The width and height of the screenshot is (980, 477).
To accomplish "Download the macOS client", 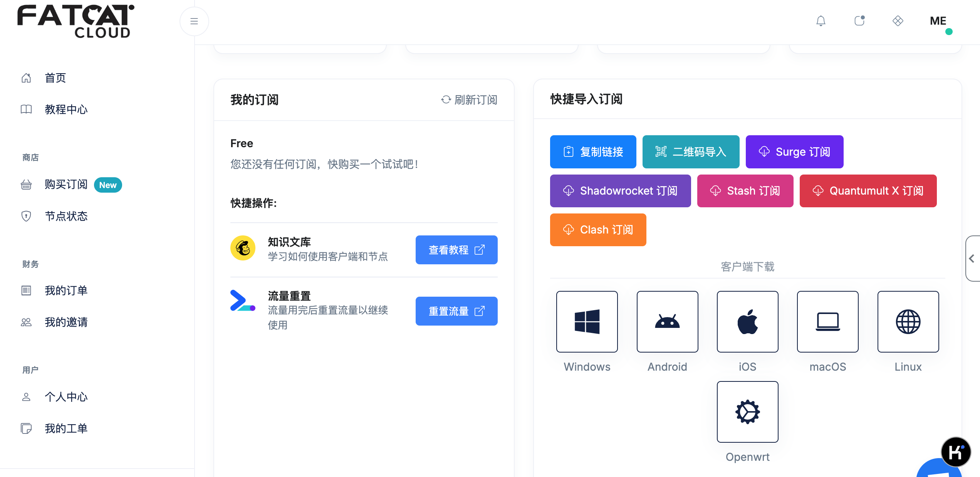I will [828, 322].
